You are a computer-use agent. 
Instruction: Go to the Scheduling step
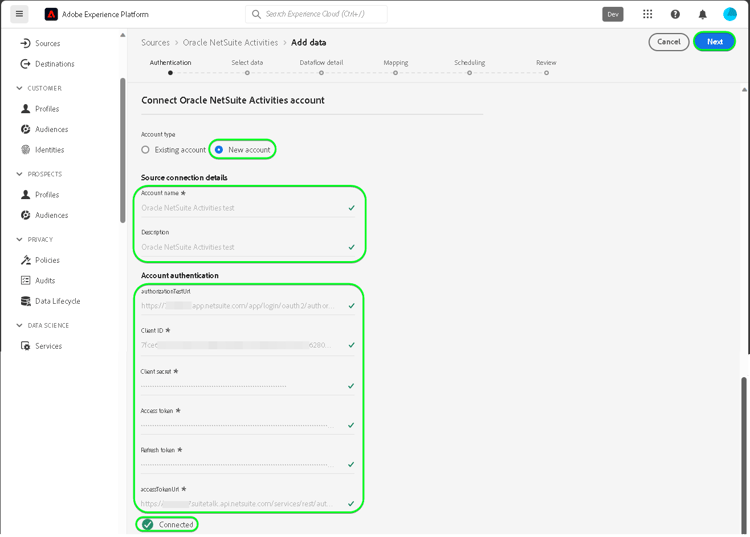(470, 67)
